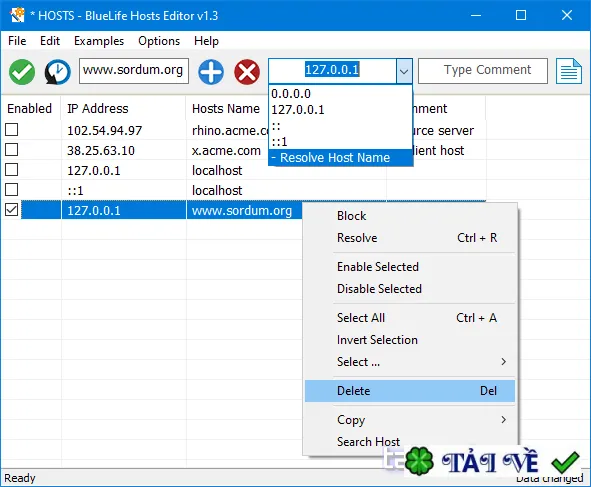
Task: Click the red X Delete entry icon
Action: pyautogui.click(x=247, y=72)
